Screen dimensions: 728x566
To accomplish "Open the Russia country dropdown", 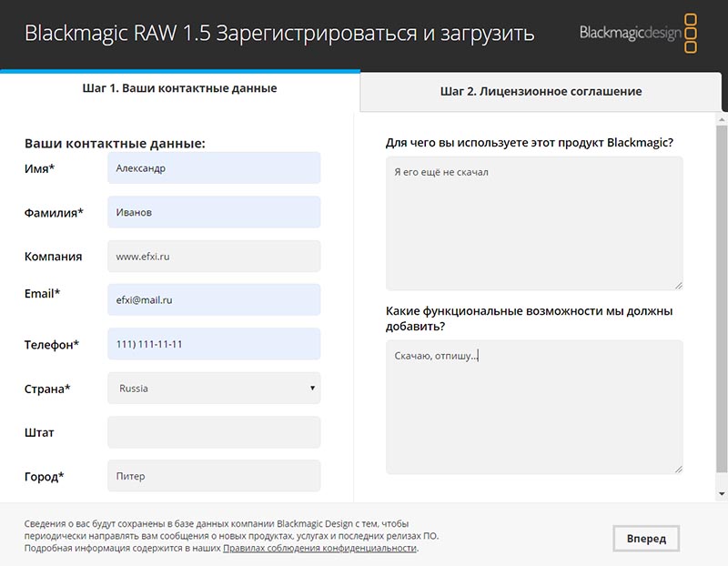I will (214, 389).
